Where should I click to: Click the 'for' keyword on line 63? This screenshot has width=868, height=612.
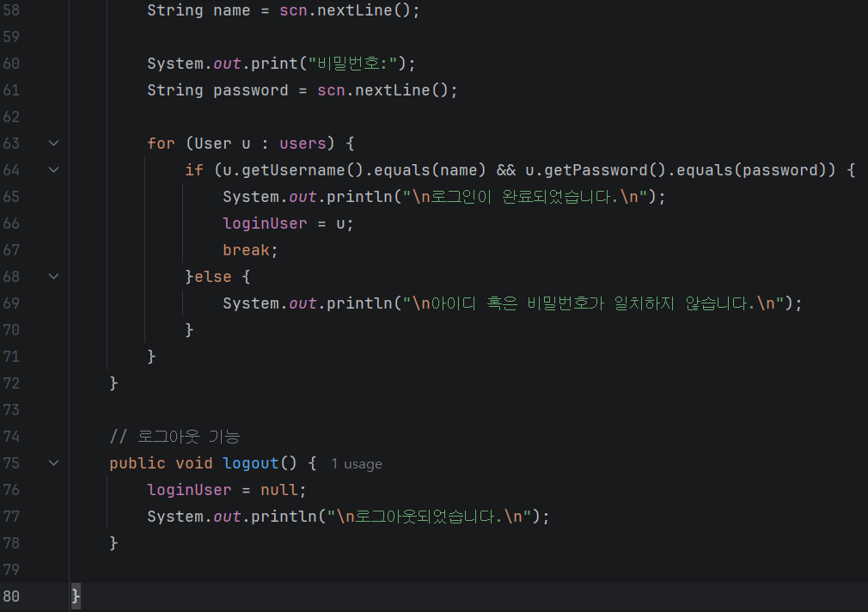point(161,144)
